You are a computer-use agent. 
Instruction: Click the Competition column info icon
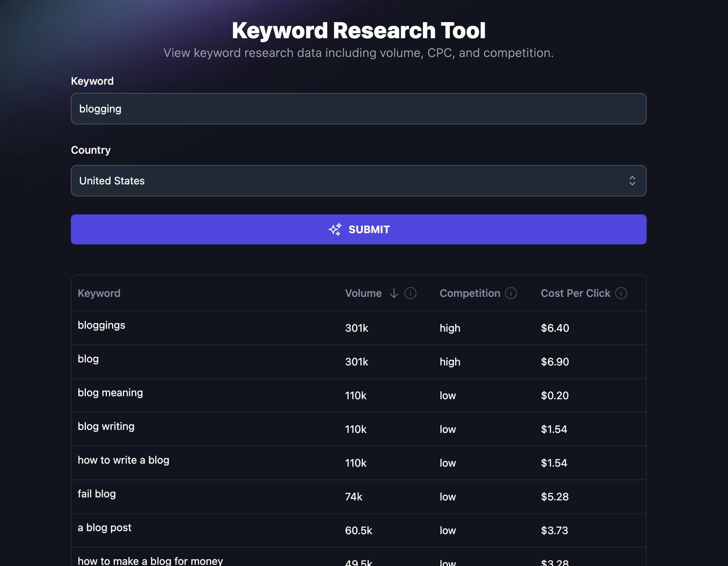pyautogui.click(x=511, y=293)
